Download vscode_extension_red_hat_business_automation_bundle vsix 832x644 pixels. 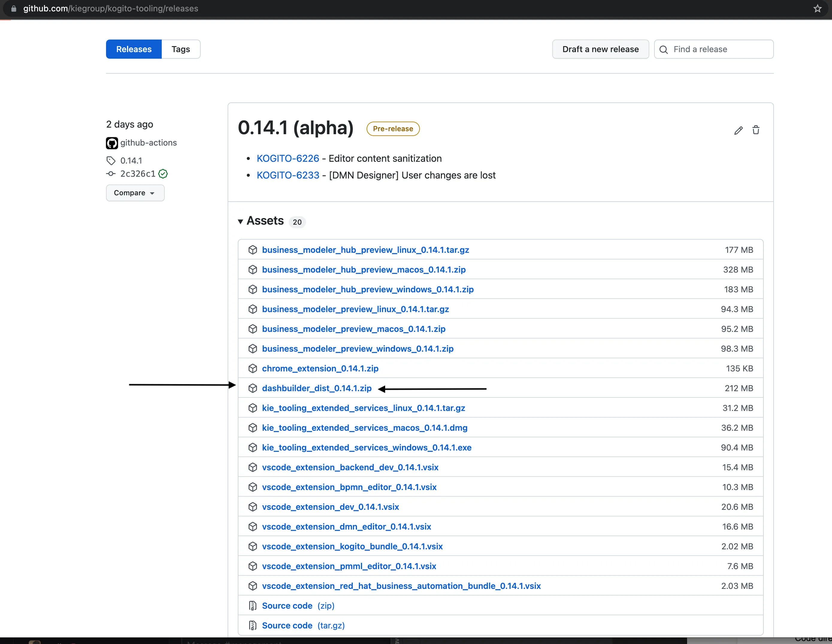tap(401, 586)
